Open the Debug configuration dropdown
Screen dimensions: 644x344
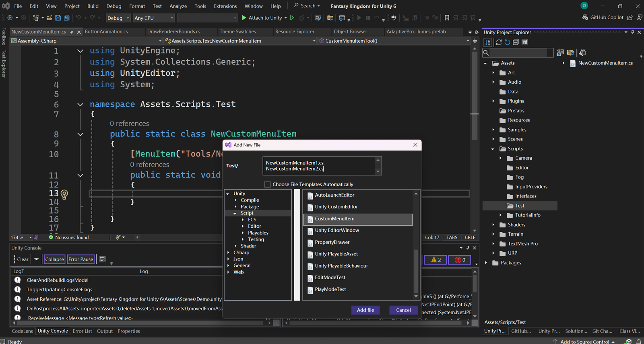pos(118,18)
